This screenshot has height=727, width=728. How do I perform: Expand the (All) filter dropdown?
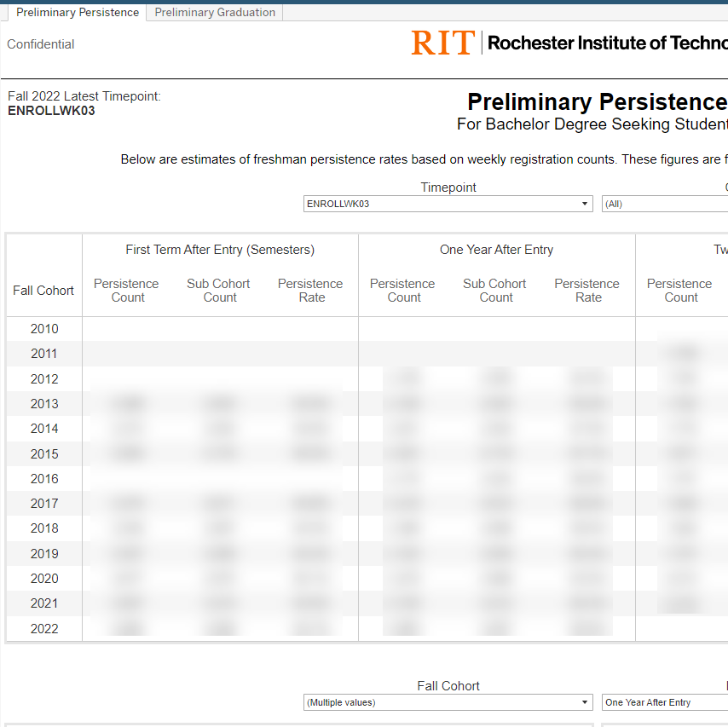point(664,204)
